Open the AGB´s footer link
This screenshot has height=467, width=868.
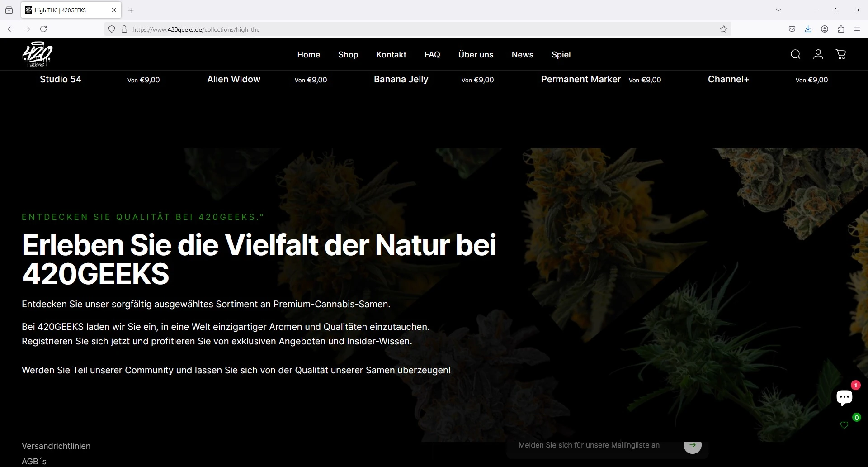pos(34,462)
